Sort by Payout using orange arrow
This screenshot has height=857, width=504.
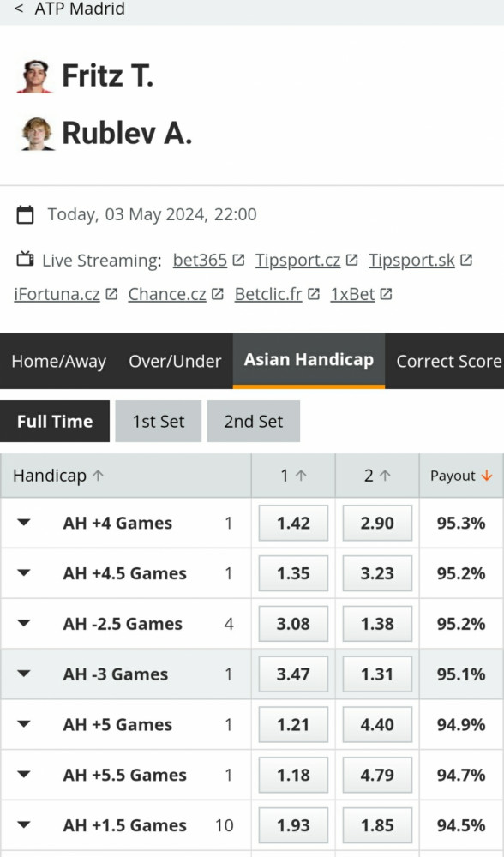487,476
